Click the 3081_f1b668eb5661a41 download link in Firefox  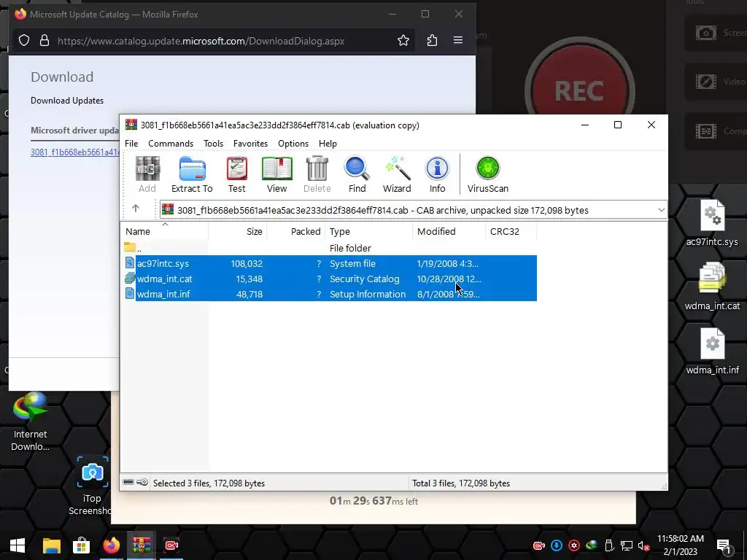click(75, 152)
